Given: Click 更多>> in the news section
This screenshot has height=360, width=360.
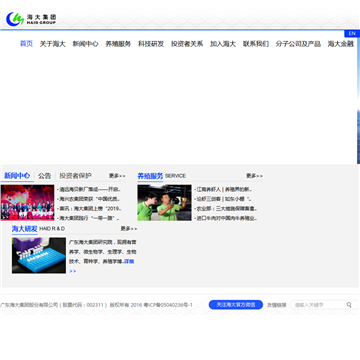Looking at the screenshot, I should coord(117,176).
